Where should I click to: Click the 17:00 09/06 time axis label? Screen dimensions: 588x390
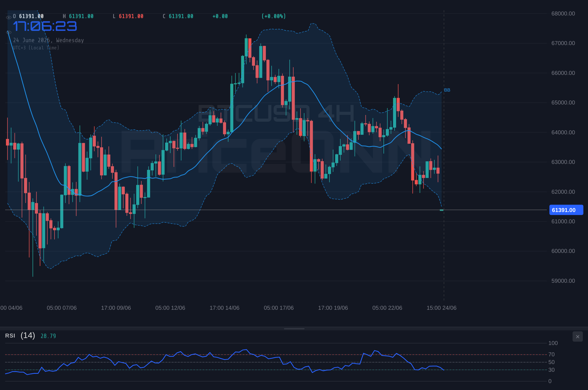tap(116, 308)
